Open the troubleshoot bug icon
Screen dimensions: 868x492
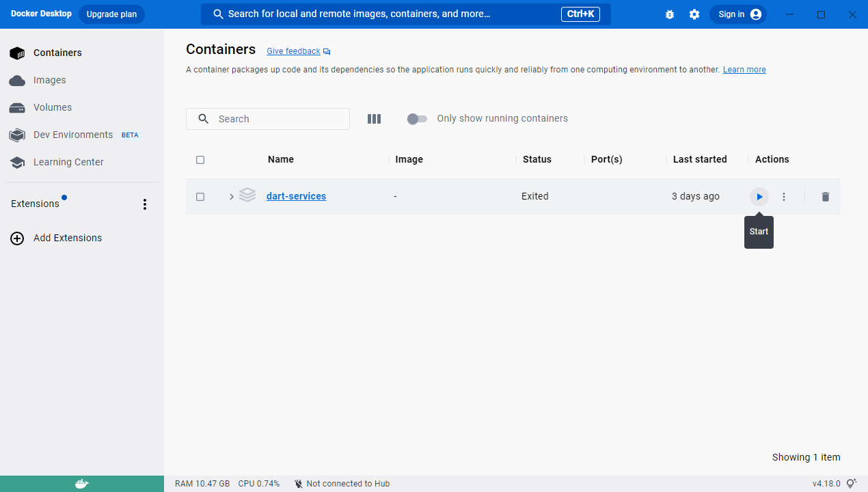670,14
